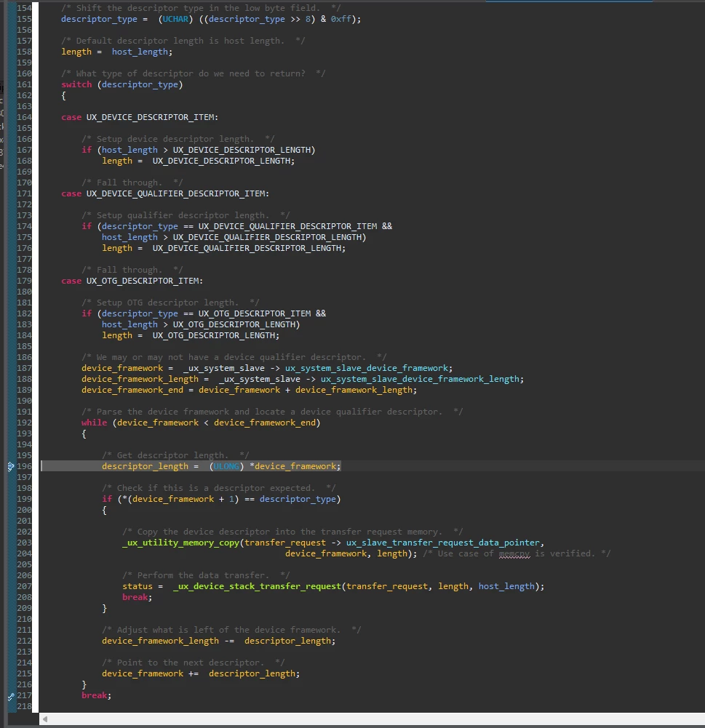
Task: Select the UCHAR cast keyword
Action: pos(175,19)
